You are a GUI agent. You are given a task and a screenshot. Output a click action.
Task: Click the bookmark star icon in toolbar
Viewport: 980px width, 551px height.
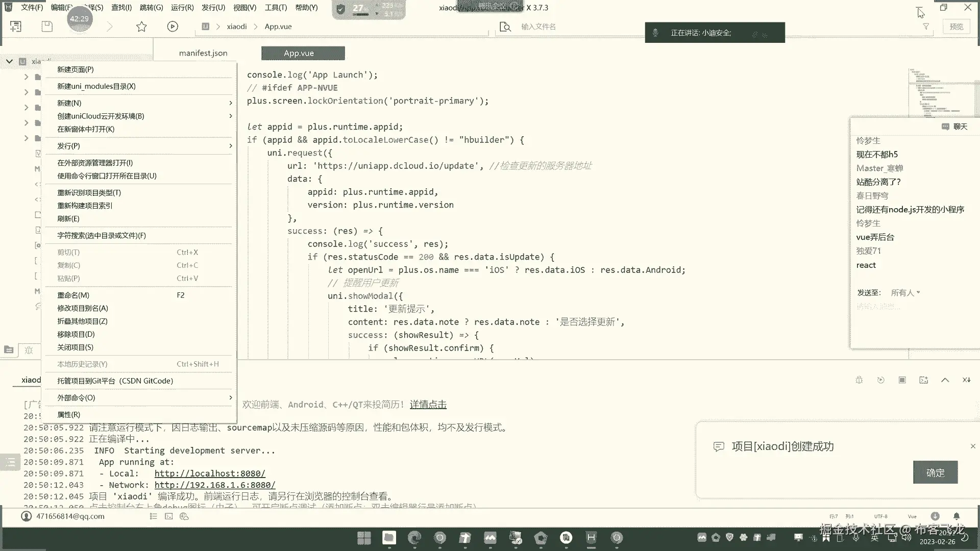pyautogui.click(x=141, y=27)
